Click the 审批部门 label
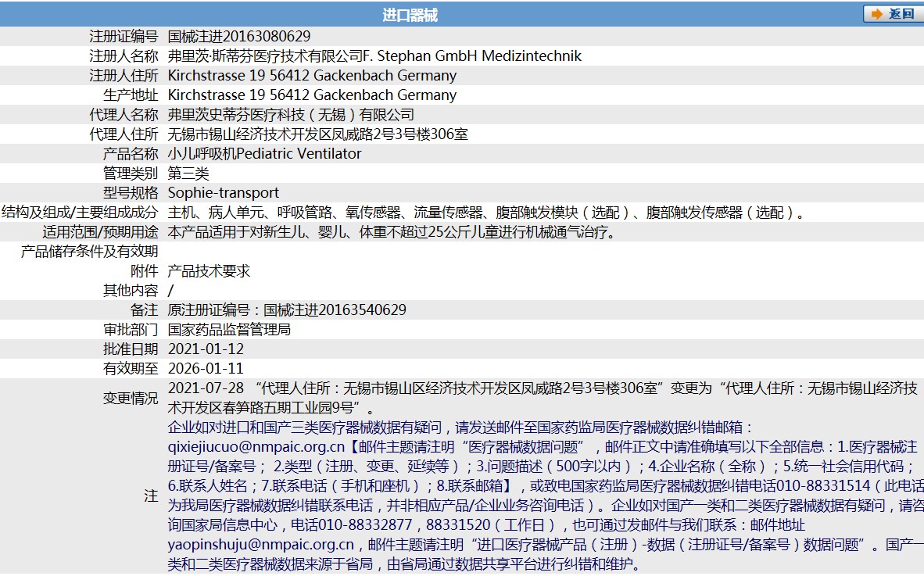The image size is (924, 576). [x=131, y=329]
